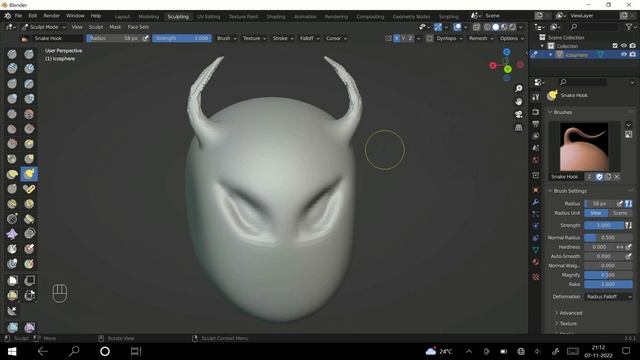Click the Snake Hook brush preview thumbnail
This screenshot has width=640, height=360.
click(x=584, y=147)
